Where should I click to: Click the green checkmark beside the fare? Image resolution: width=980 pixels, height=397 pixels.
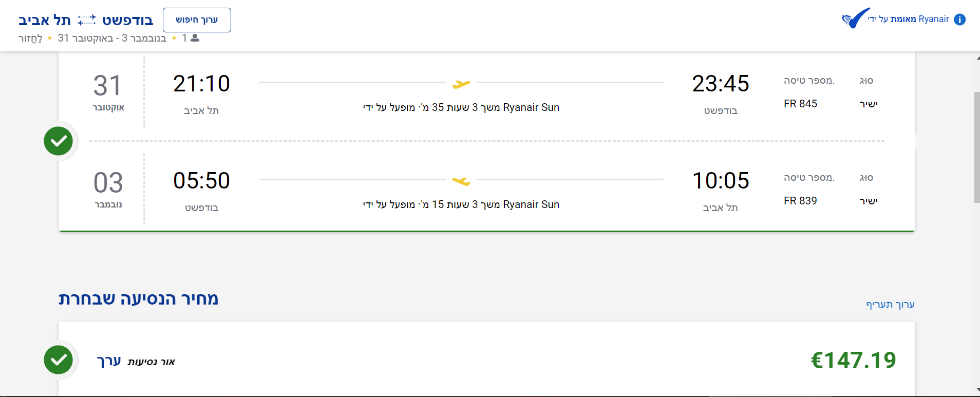click(59, 360)
